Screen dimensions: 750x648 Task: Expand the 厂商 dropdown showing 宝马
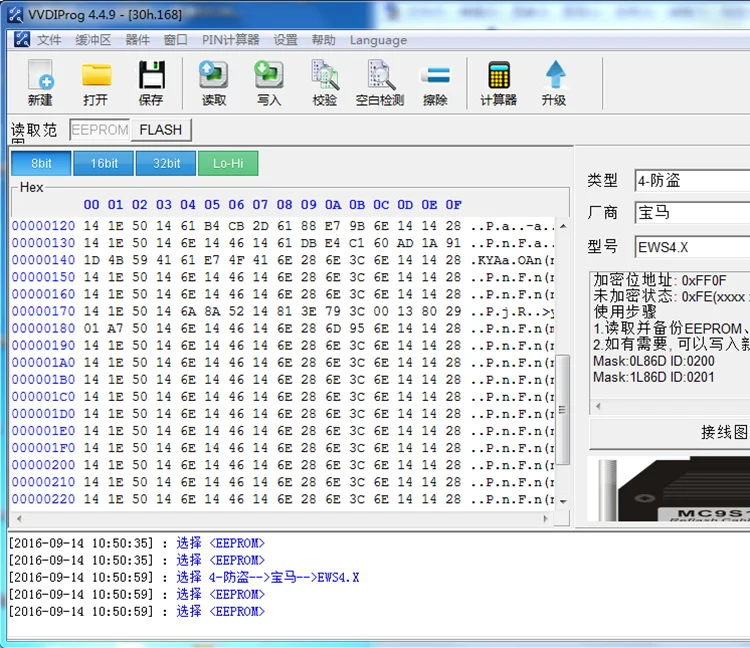pos(692,213)
